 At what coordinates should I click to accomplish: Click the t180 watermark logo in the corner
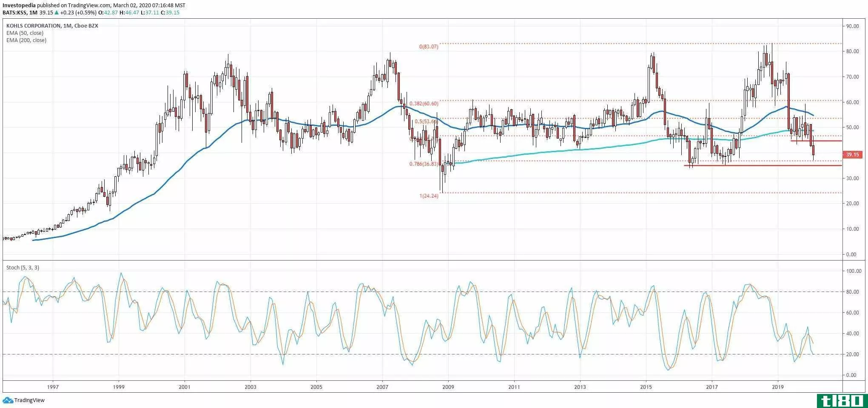pyautogui.click(x=842, y=400)
